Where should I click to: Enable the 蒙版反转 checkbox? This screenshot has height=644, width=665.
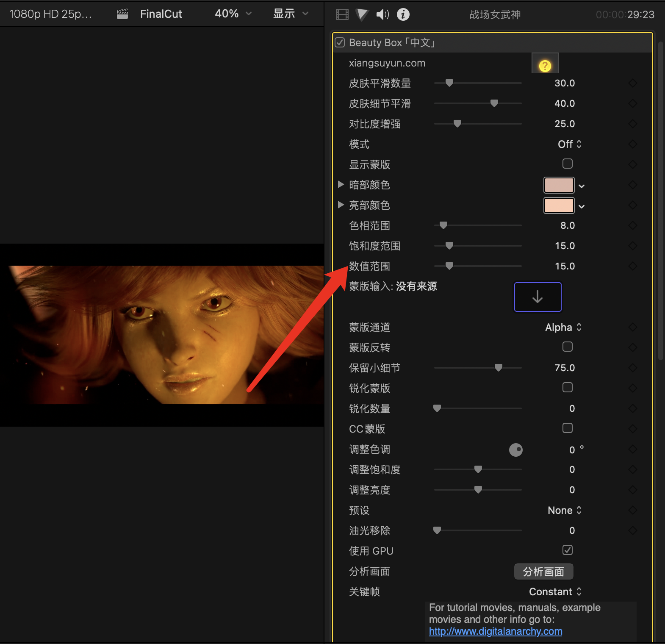click(568, 347)
